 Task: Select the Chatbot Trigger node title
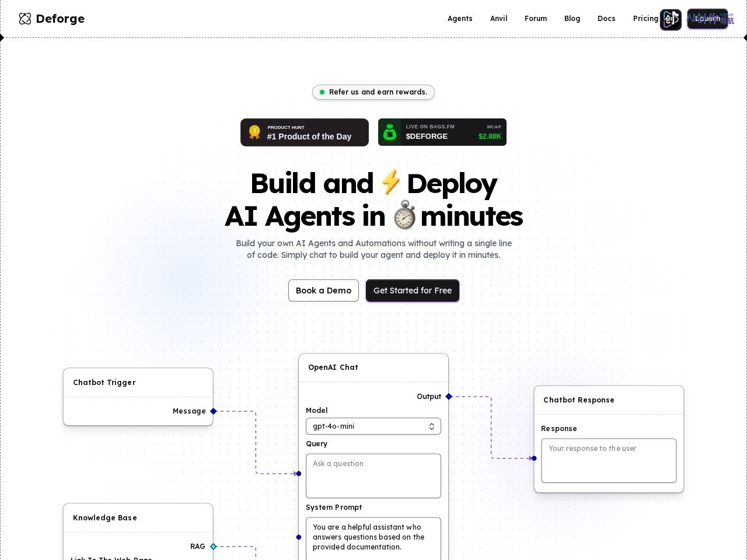(x=104, y=383)
